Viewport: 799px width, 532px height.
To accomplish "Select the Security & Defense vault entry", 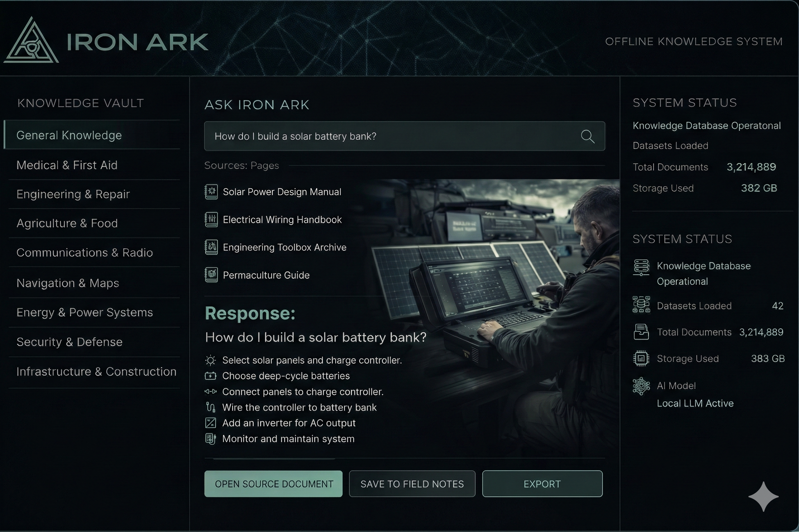I will (69, 342).
